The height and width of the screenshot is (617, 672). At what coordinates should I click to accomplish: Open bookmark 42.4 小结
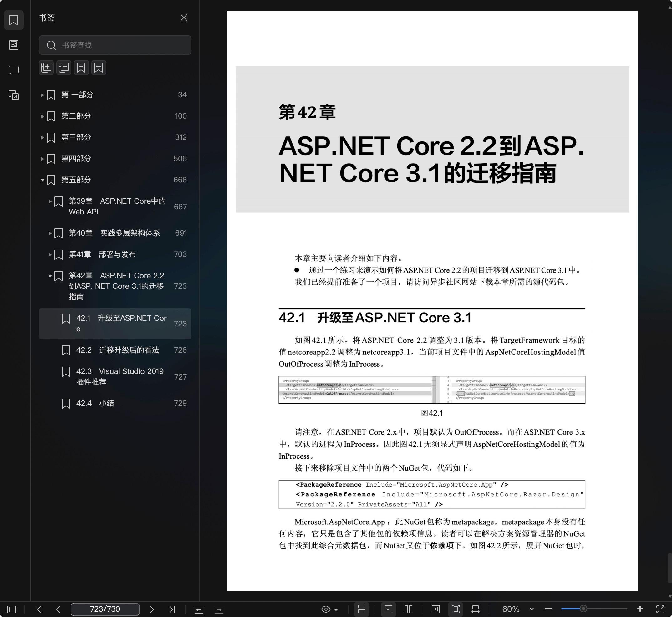[95, 403]
